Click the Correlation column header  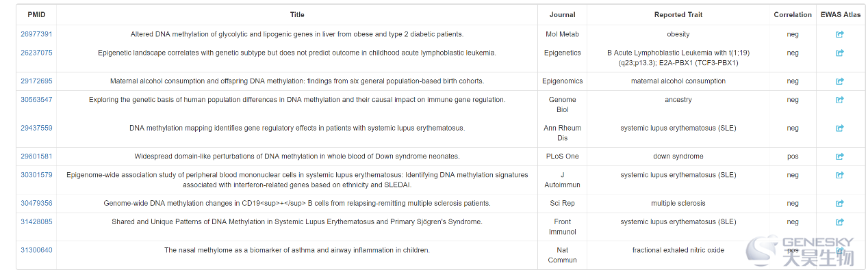point(793,14)
